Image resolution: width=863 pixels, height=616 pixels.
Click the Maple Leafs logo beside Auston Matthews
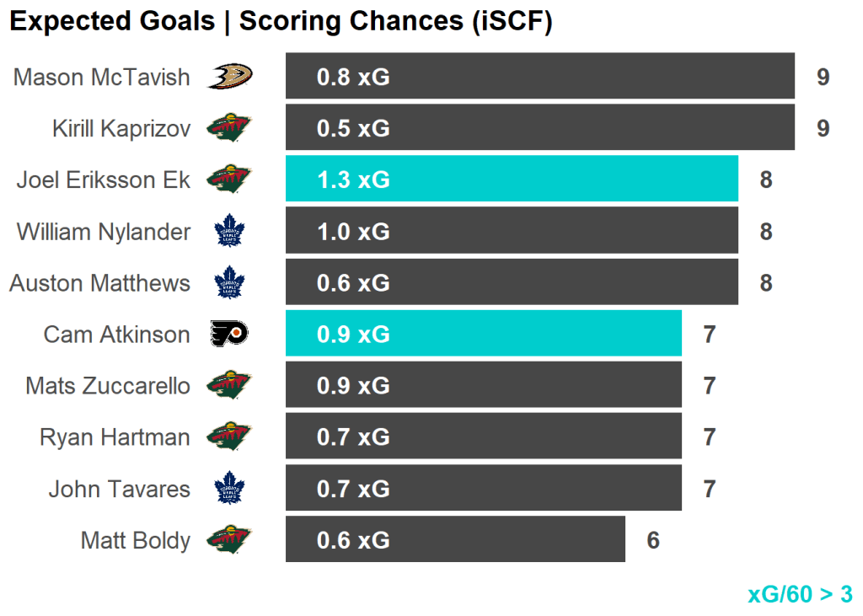[228, 283]
